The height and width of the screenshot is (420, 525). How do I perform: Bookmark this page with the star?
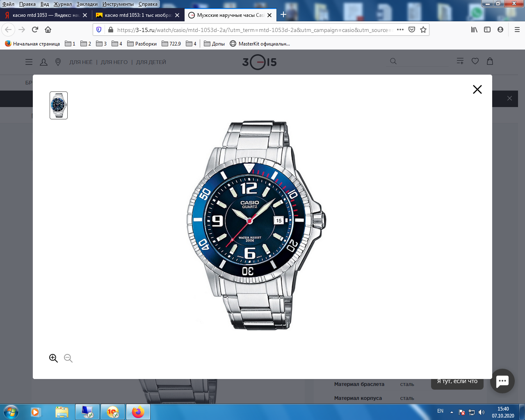click(423, 30)
